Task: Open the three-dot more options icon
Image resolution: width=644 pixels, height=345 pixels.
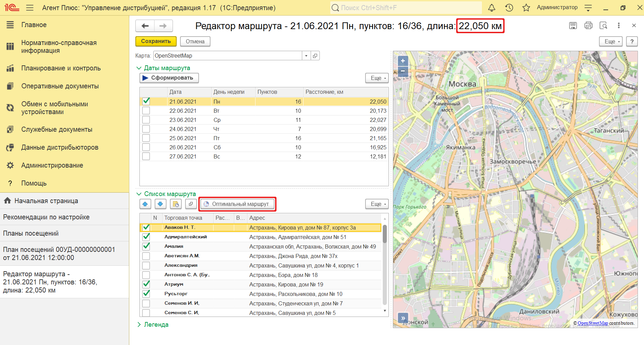Action: (x=619, y=25)
